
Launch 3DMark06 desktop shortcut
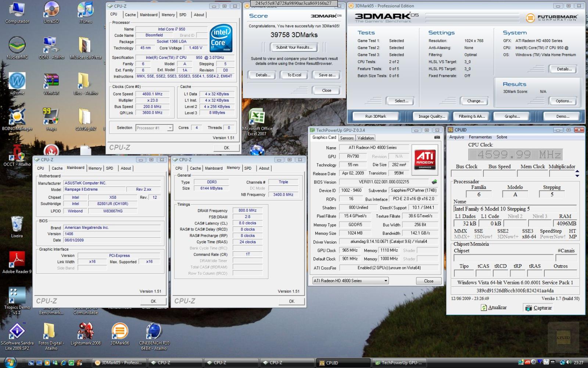point(120,333)
